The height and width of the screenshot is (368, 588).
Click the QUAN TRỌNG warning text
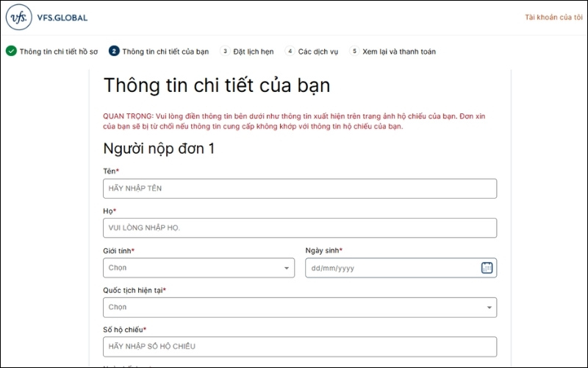[295, 121]
